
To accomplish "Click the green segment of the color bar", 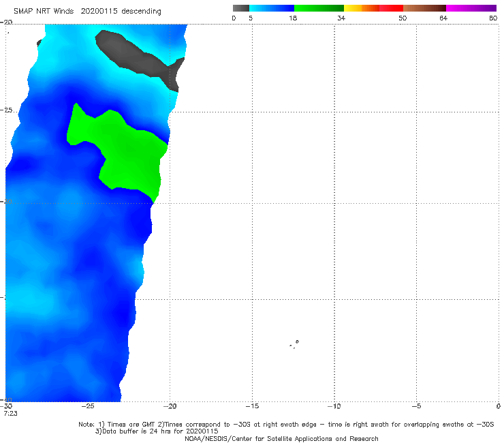I will tap(319, 8).
